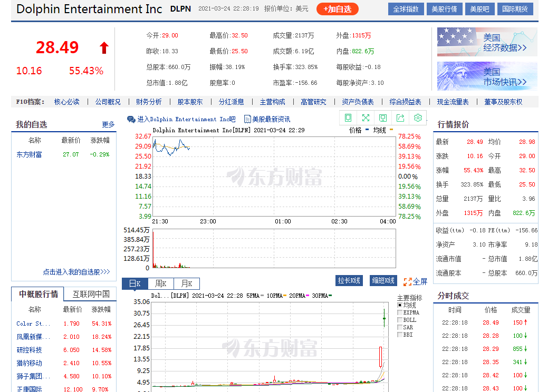
Task: Click the 54.31% change for Color St
Action: pos(102,324)
